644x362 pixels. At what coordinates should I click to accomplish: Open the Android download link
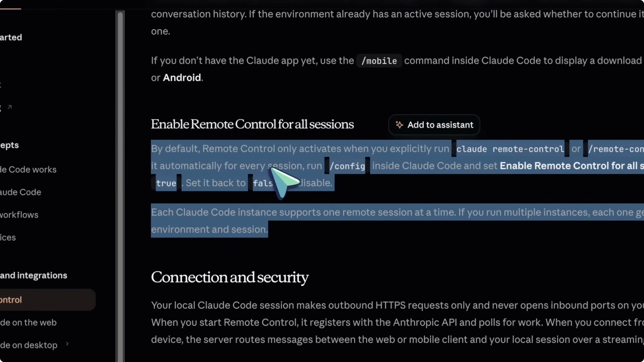182,78
